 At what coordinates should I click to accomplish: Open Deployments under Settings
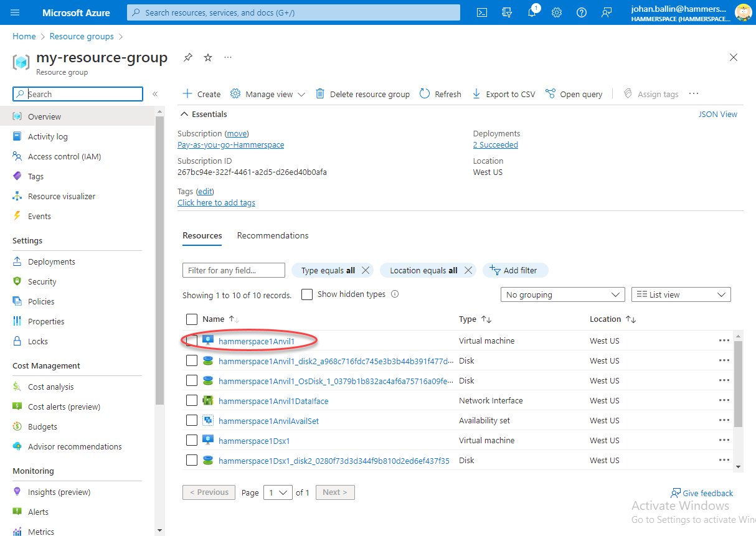[52, 261]
